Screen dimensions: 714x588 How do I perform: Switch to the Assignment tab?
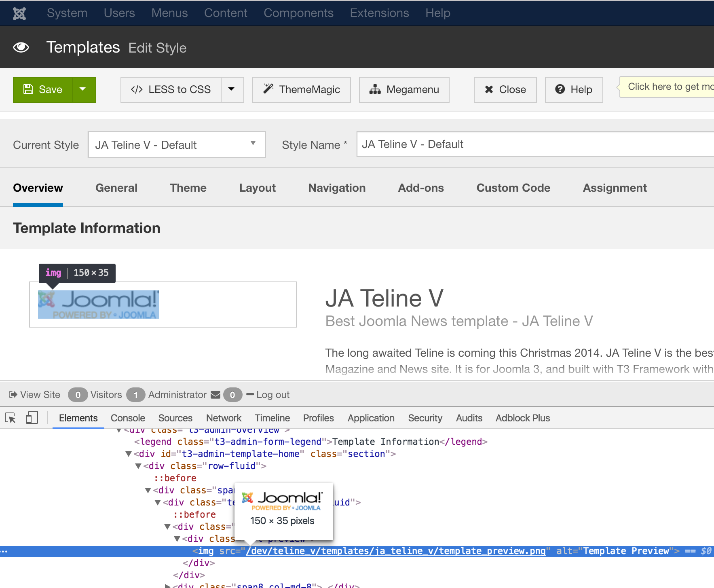(x=615, y=188)
